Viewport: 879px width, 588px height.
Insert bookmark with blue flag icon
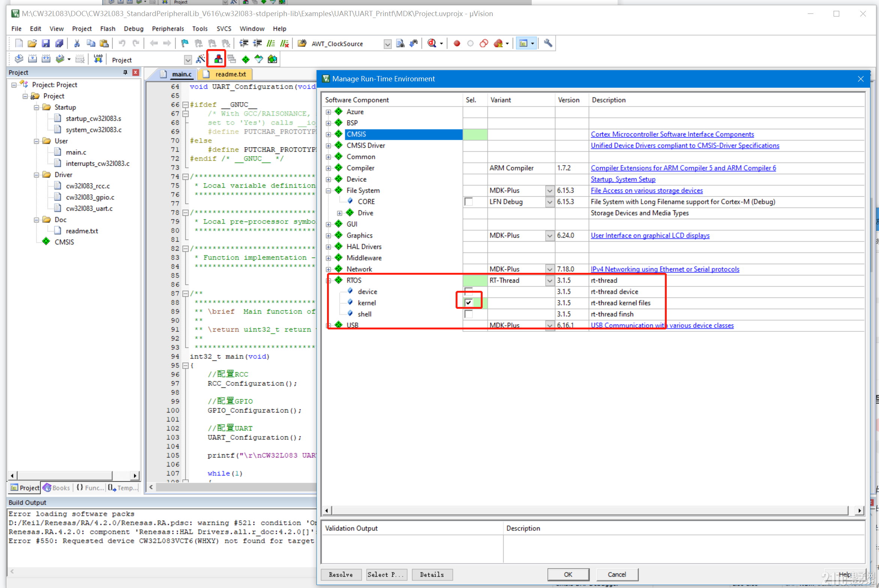tap(185, 43)
